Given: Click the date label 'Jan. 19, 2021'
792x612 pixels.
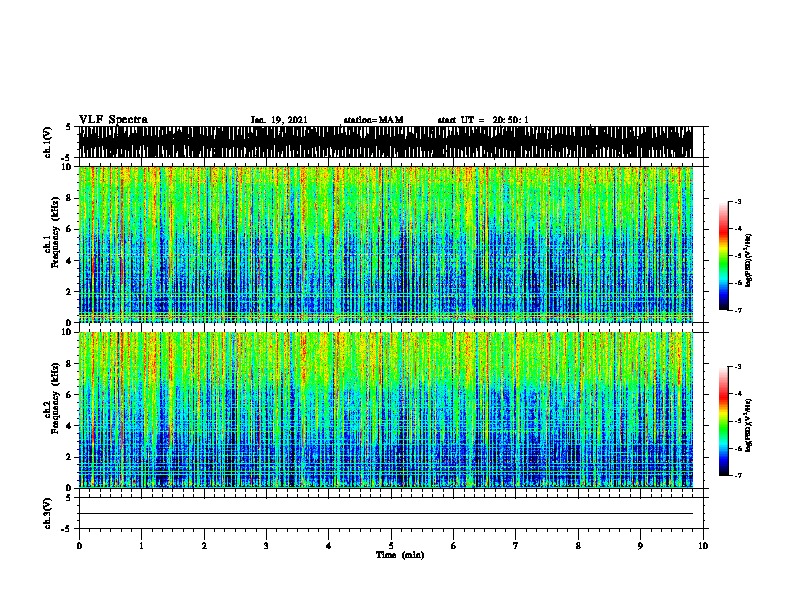Looking at the screenshot, I should click(x=279, y=120).
